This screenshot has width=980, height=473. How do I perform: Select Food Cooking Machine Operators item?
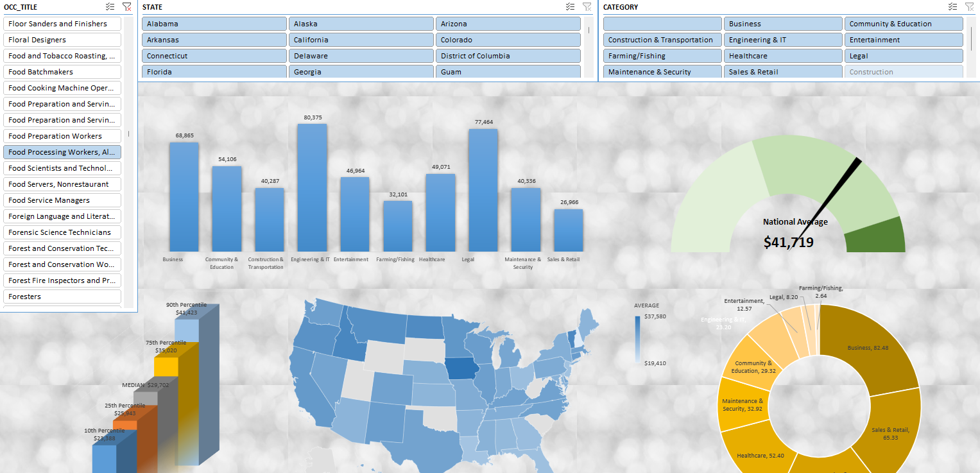62,88
